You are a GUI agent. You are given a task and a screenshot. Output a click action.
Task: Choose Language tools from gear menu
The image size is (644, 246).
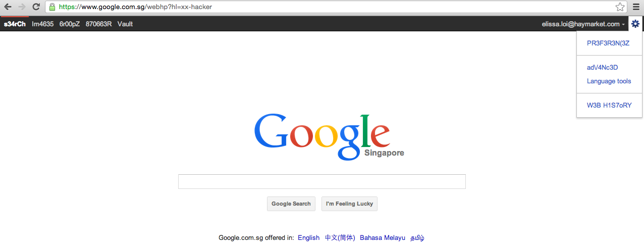(x=609, y=81)
